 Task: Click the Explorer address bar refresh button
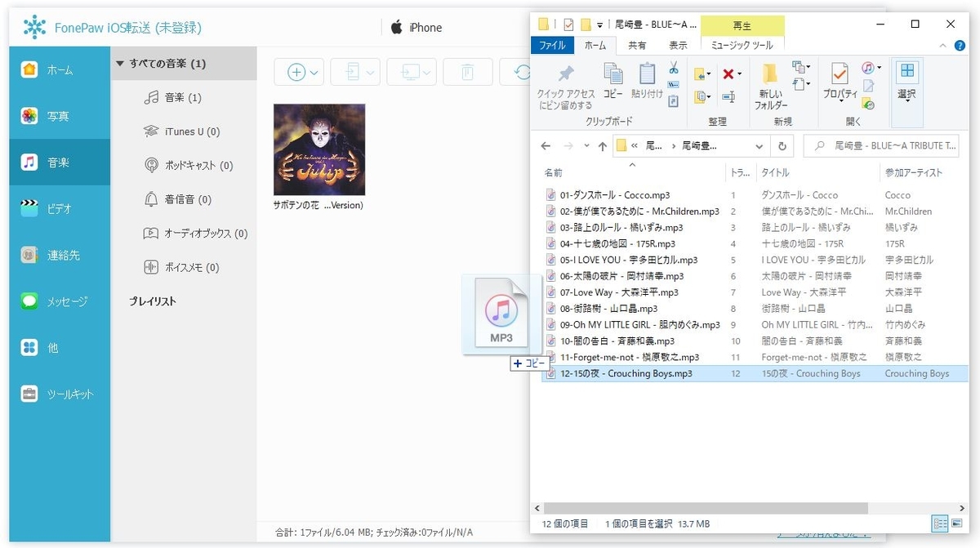point(782,146)
